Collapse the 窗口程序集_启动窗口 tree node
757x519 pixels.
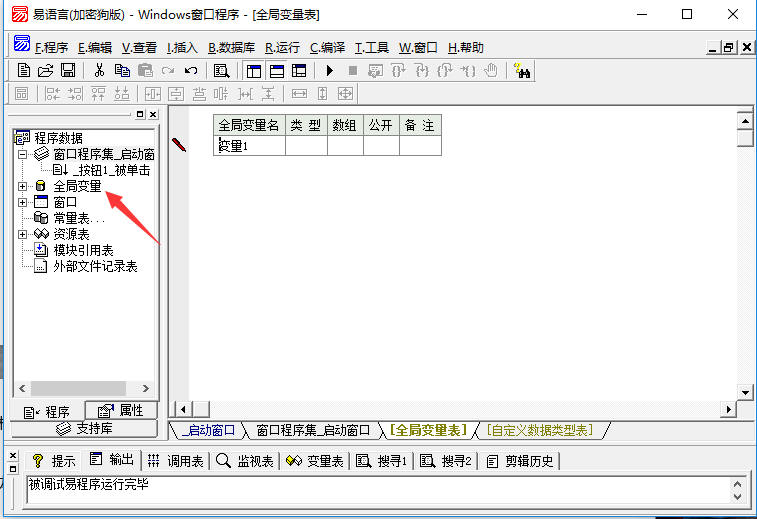click(22, 154)
